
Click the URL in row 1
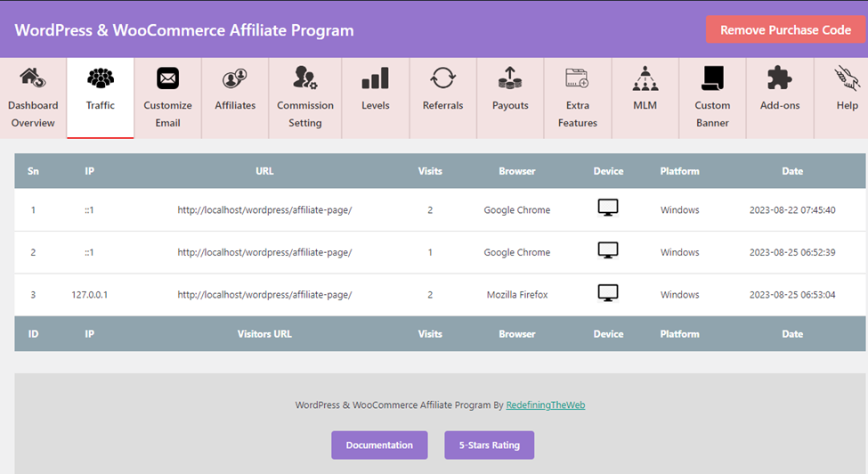264,210
